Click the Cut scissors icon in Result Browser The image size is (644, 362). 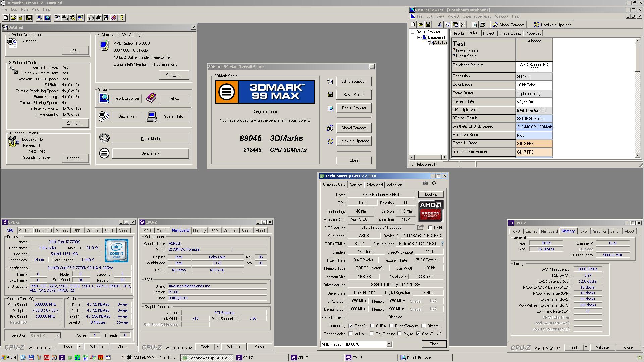(x=439, y=25)
